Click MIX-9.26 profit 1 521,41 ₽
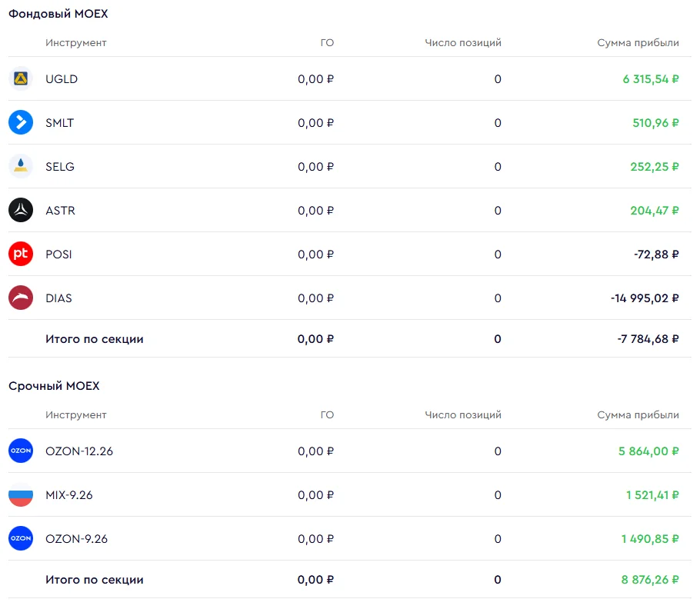 click(x=652, y=494)
